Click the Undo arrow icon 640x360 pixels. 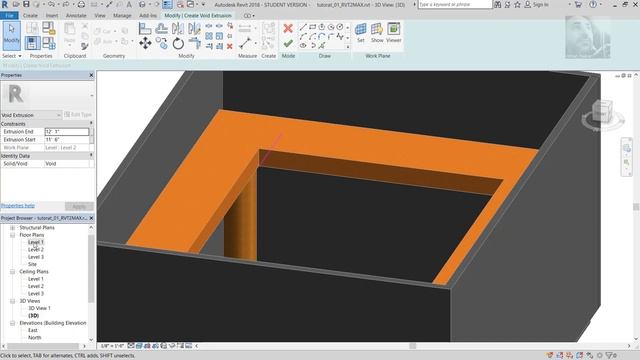click(51, 4)
